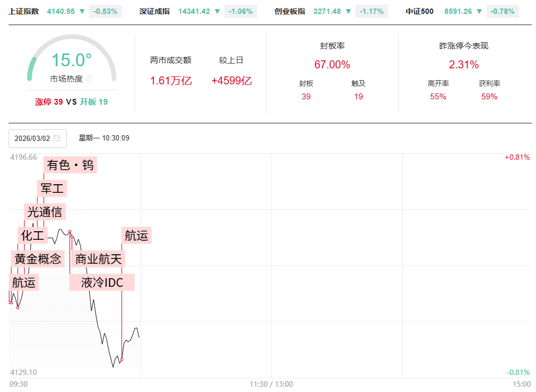Click the 黄金概念 chart label
Image resolution: width=536 pixels, height=392 pixels.
tap(37, 259)
